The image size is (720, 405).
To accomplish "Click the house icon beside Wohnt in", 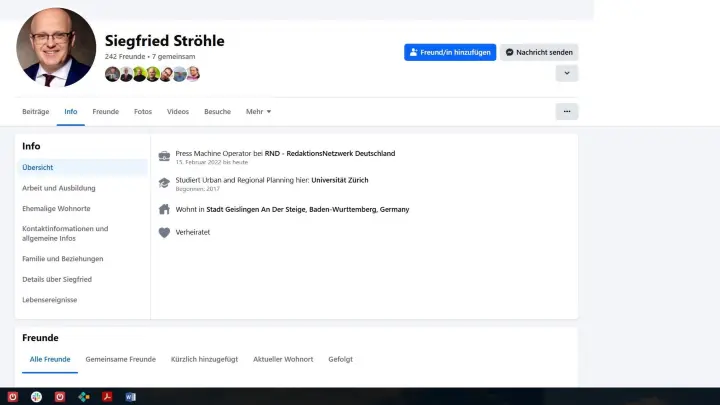I will pyautogui.click(x=164, y=209).
